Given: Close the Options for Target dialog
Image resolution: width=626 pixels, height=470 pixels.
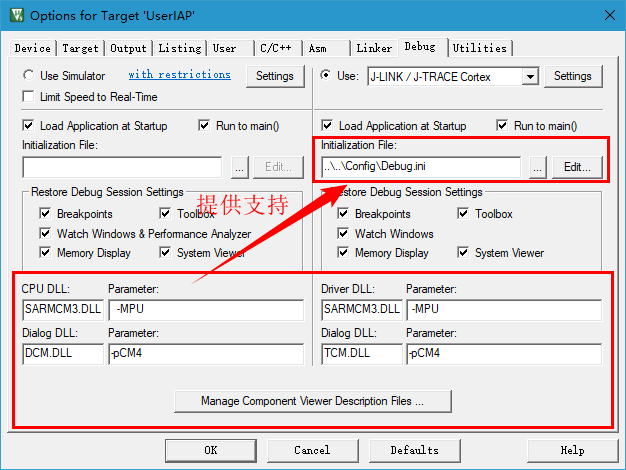Looking at the screenshot, I should click(610, 15).
